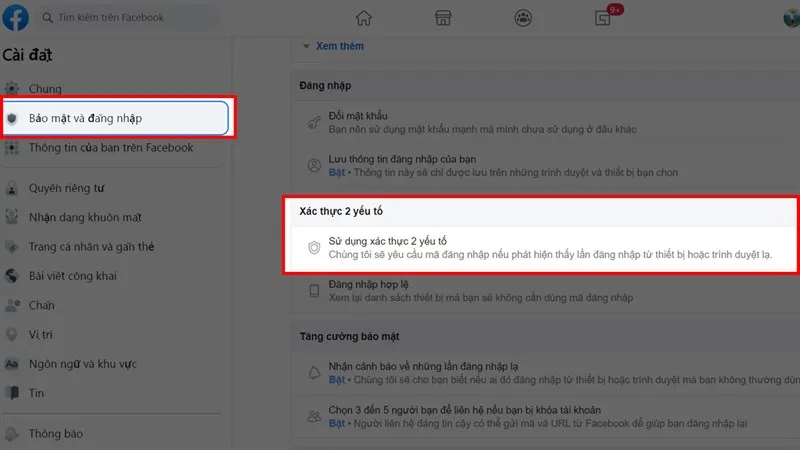Click the 'Xác thực 2 yếu tố' section heading
Viewport: 800px width, 450px height.
click(x=341, y=211)
